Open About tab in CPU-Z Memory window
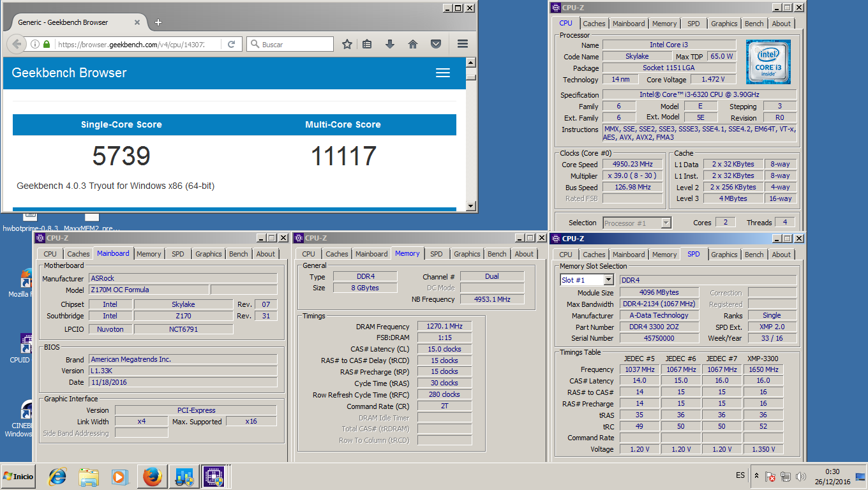868x490 pixels. [x=524, y=254]
